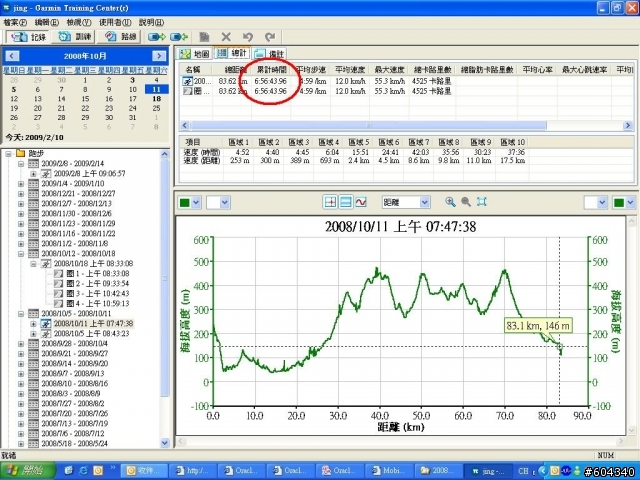Click the jing taskbar window button
Image resolution: width=640 pixels, height=480 pixels.
click(489, 471)
